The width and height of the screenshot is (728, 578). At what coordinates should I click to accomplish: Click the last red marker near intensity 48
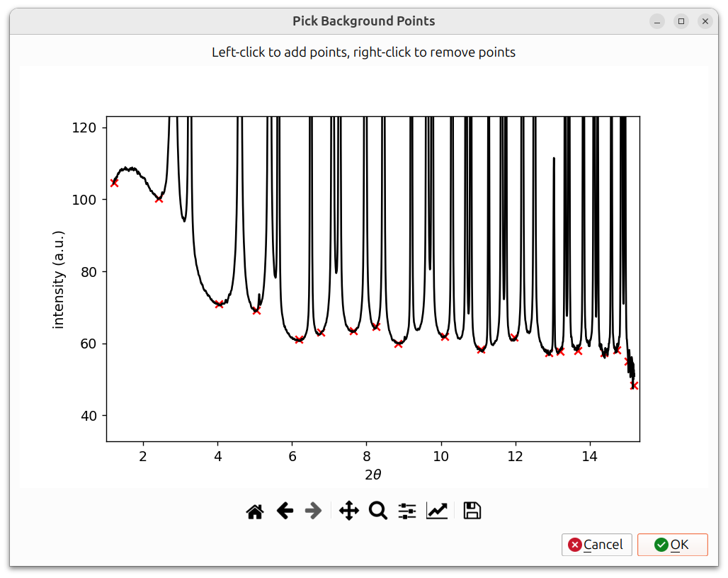tap(635, 386)
